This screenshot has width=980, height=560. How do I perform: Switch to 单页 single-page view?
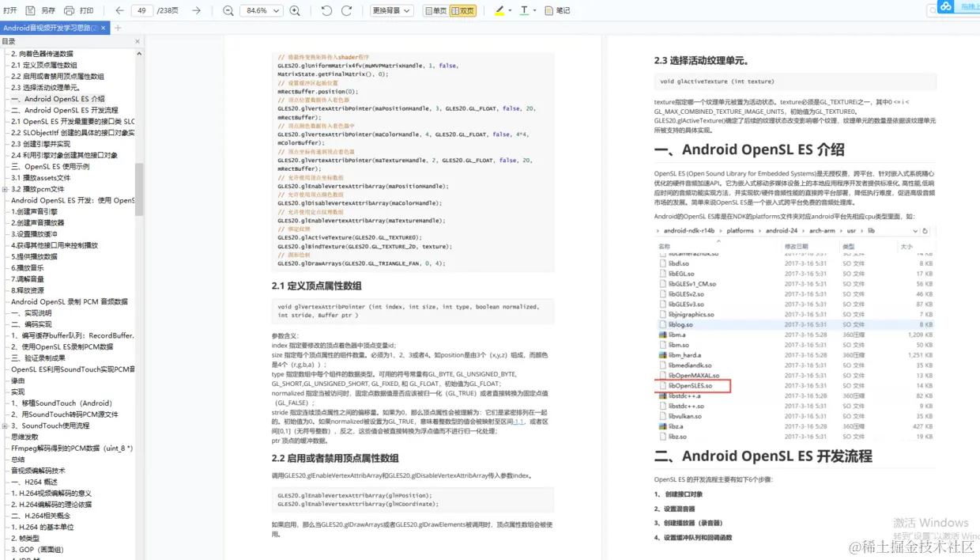[x=435, y=10]
